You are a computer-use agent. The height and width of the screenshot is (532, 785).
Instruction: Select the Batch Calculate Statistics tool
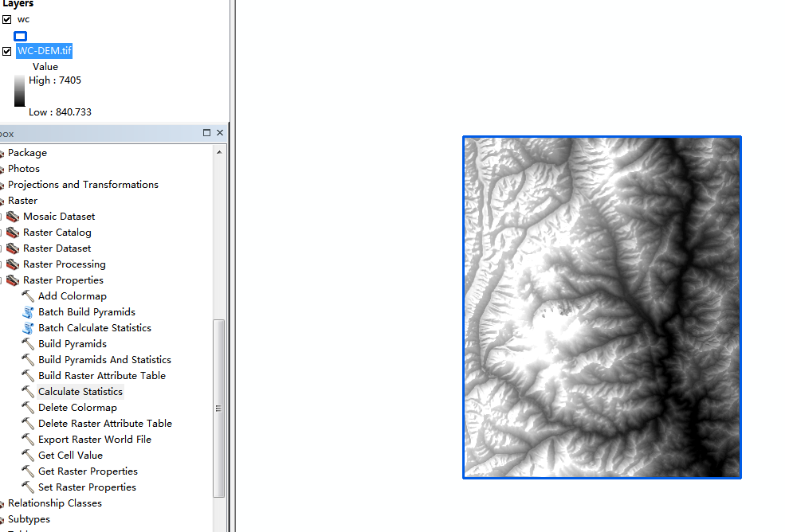tap(95, 328)
